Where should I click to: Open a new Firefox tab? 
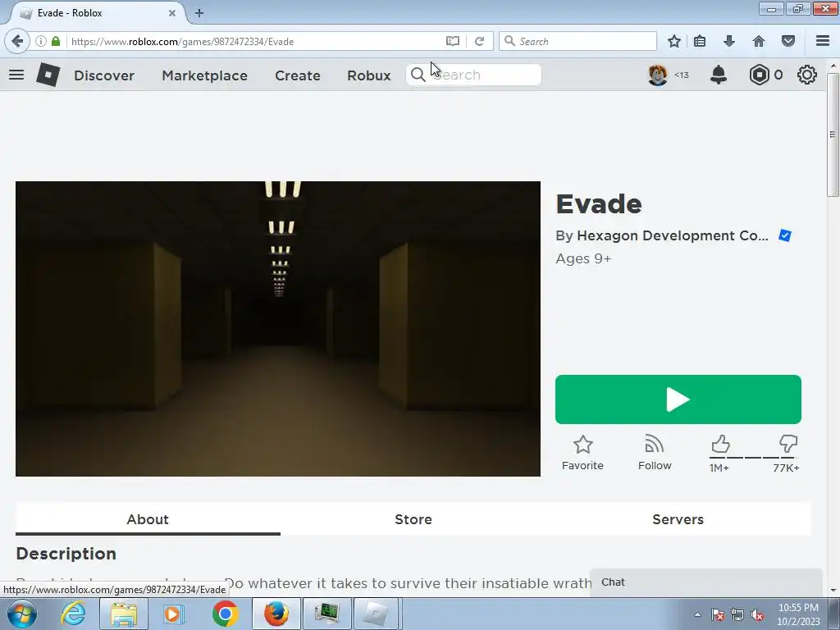coord(199,13)
